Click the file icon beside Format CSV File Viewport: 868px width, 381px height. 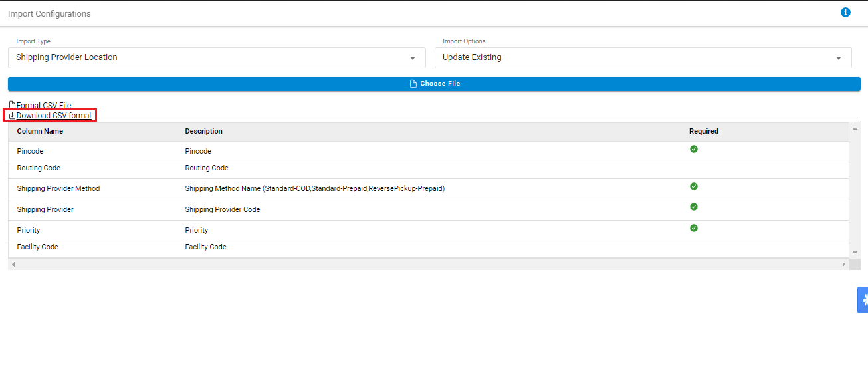click(x=12, y=105)
